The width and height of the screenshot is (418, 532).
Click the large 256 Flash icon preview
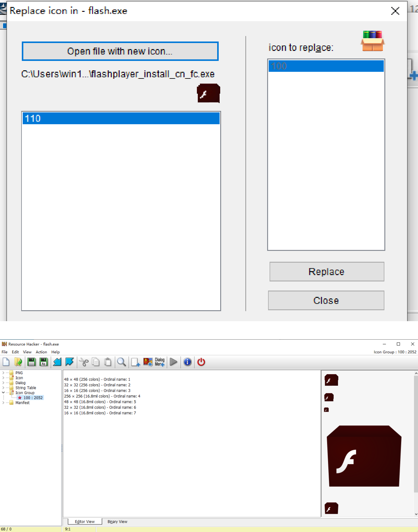364,456
